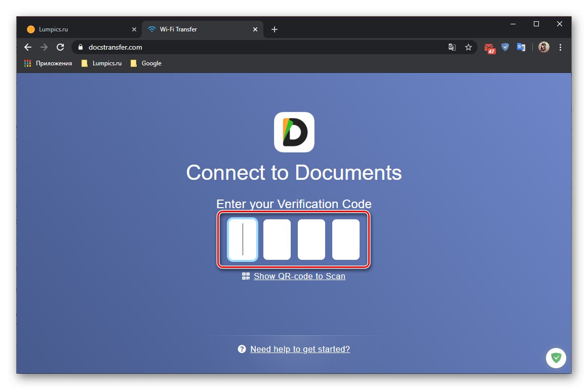Viewport: 588px width, 390px height.
Task: Click the green shield badge on the page
Action: pos(556,358)
